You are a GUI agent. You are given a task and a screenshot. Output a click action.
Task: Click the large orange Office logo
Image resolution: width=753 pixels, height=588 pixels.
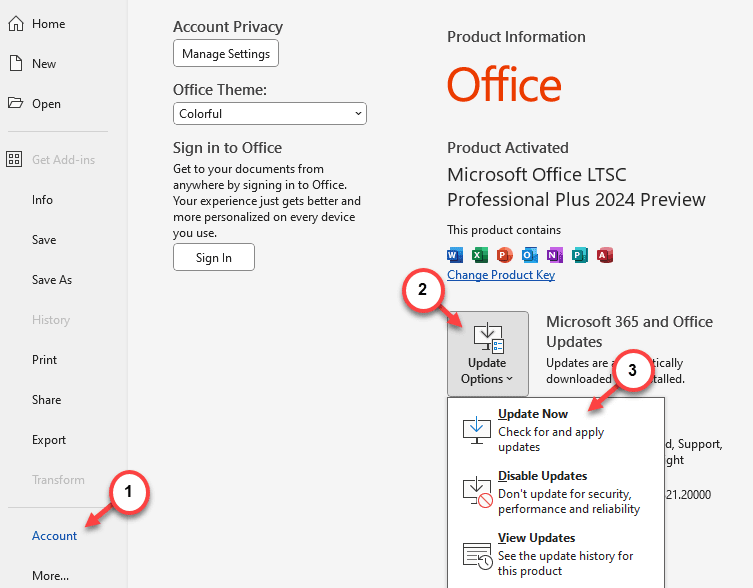tap(504, 85)
